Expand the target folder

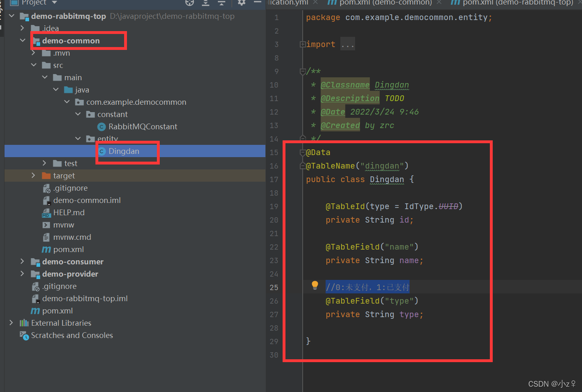pos(34,176)
